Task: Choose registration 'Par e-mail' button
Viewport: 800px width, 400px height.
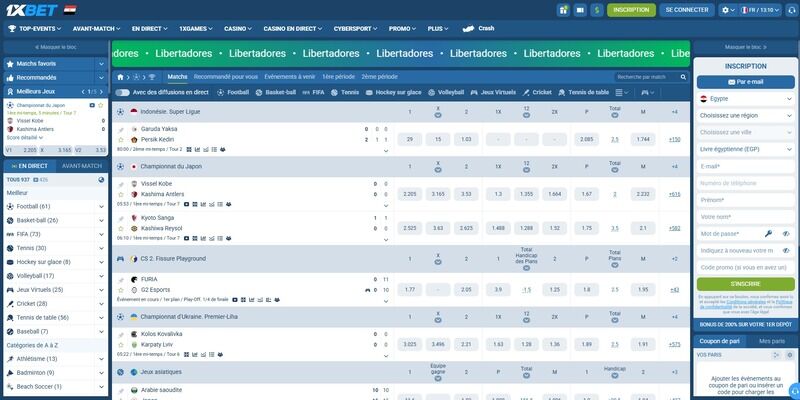Action: pyautogui.click(x=745, y=82)
